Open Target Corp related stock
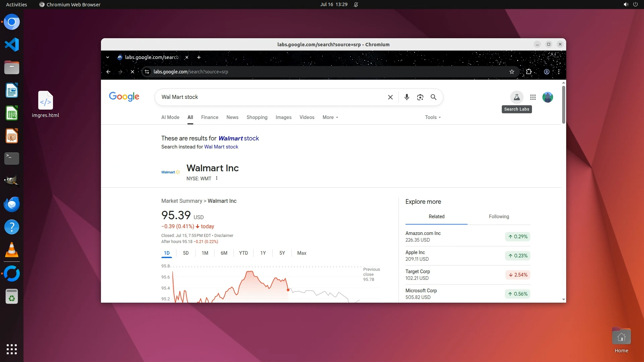This screenshot has width=644, height=362. point(418,271)
